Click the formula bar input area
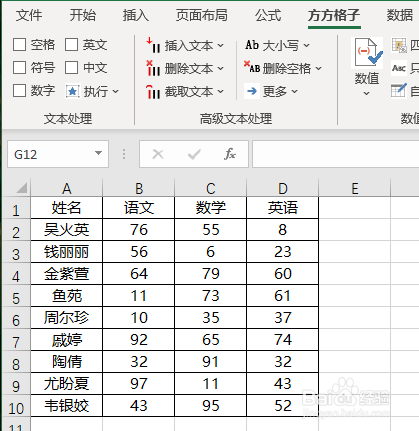Image resolution: width=419 pixels, height=431 pixels. coord(336,154)
